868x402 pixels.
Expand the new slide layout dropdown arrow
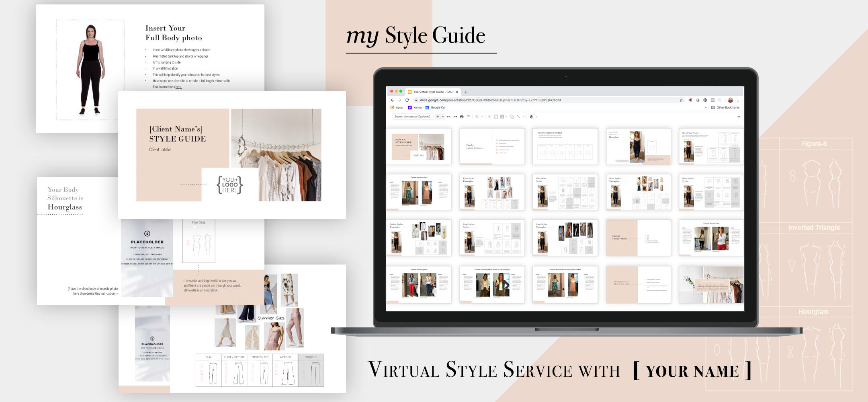(443, 117)
